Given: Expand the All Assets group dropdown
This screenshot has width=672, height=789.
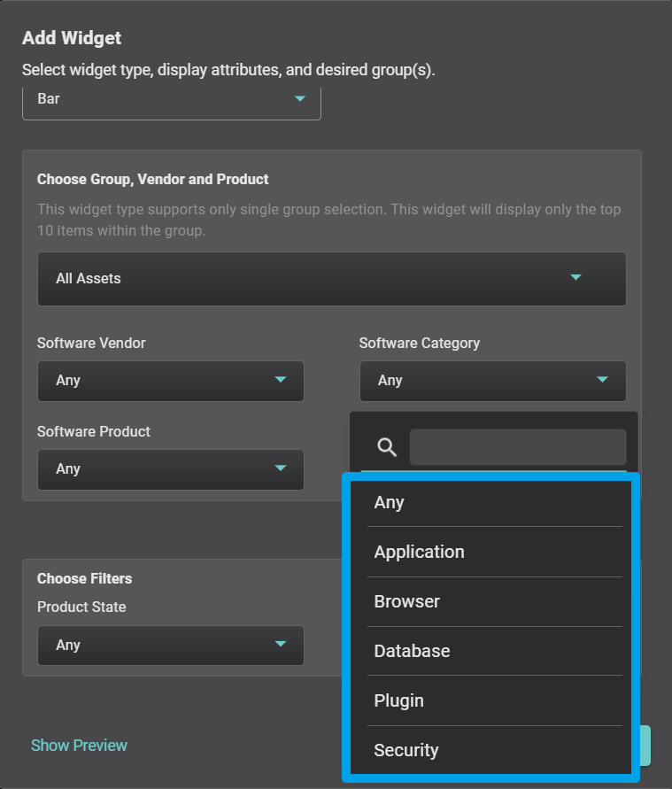Looking at the screenshot, I should click(331, 279).
